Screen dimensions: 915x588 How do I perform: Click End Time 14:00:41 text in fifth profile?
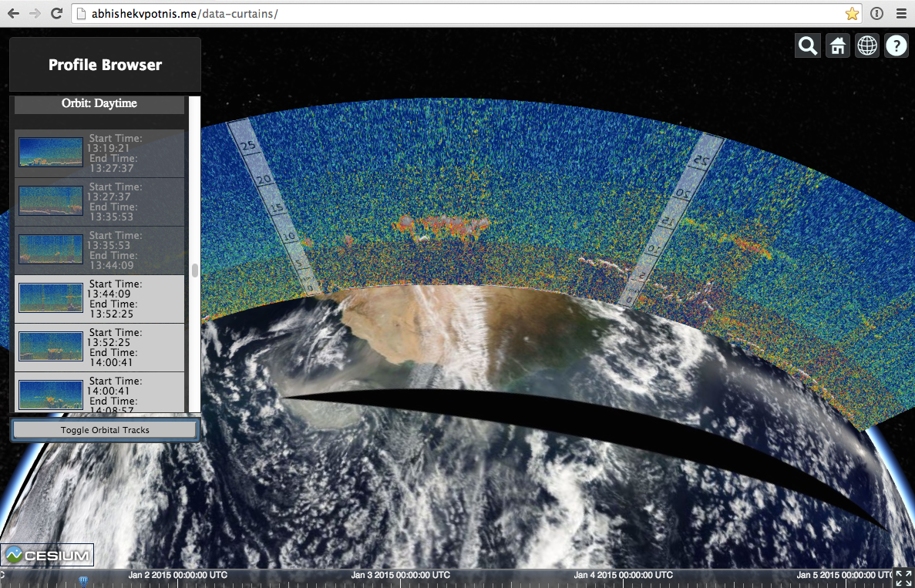(x=112, y=358)
